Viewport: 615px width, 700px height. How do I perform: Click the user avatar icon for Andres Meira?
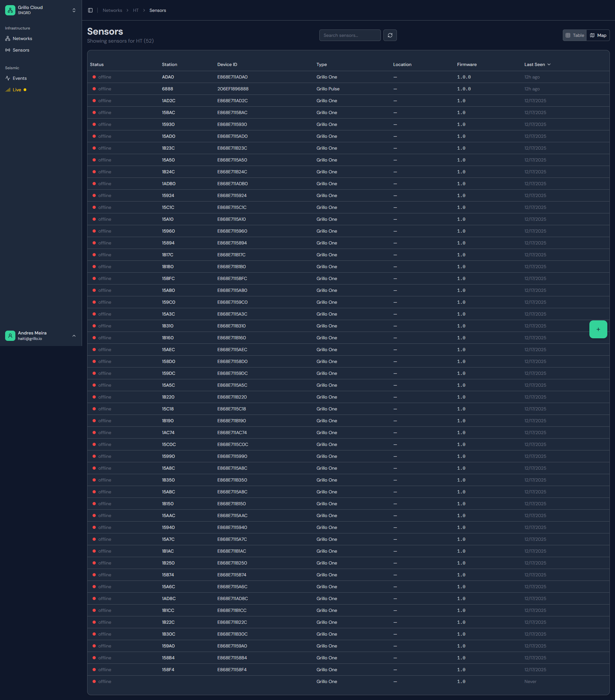click(x=10, y=336)
